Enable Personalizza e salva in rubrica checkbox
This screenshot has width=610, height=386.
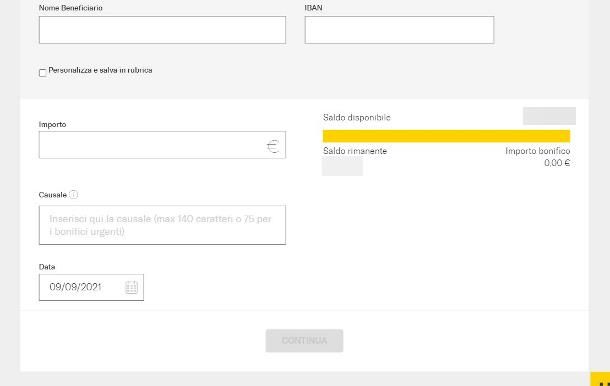click(x=43, y=73)
